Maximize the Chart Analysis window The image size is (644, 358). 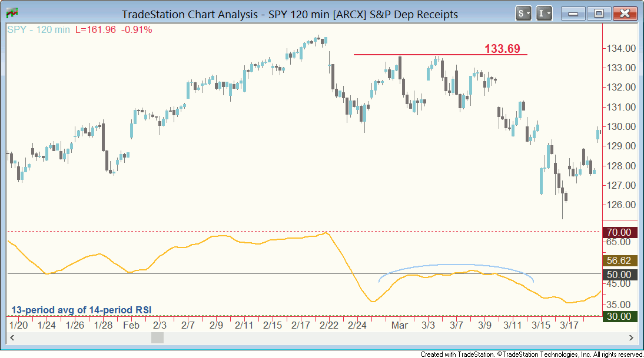tap(599, 13)
